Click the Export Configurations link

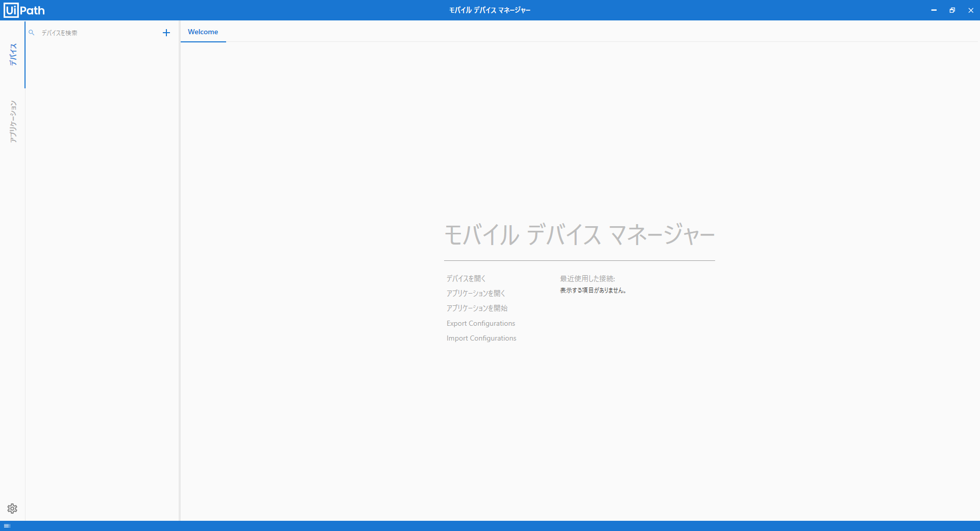pyautogui.click(x=481, y=323)
